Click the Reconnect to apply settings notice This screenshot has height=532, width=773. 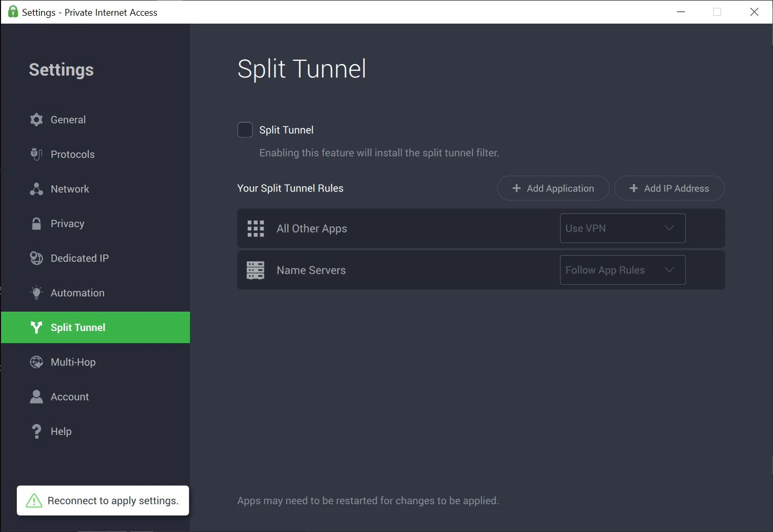[103, 501]
